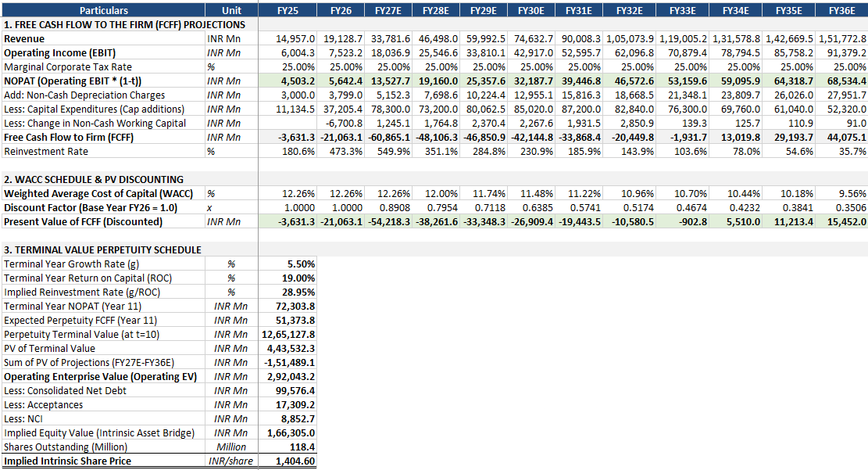Click implied intrinsic share price 1,404.60
868x470 pixels.
point(295,461)
